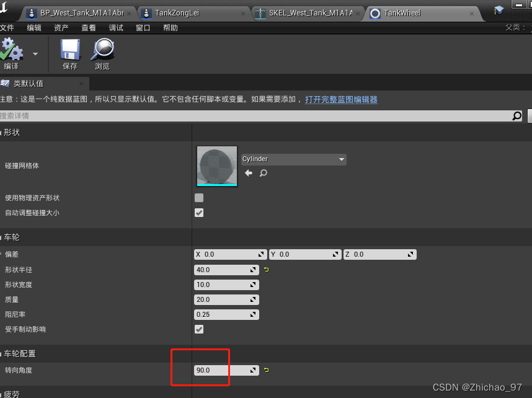Open the Cylinder mesh dropdown

click(294, 159)
